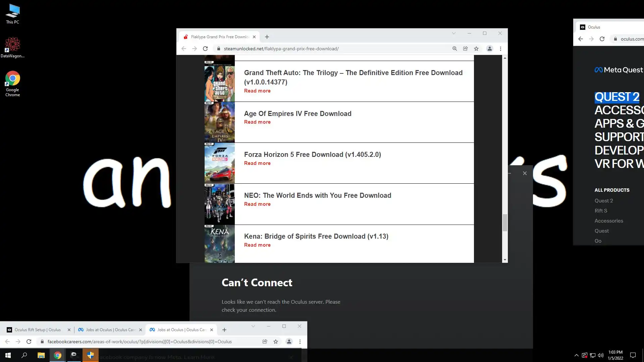Click Kena Bridge of Spirits thumbnail
The width and height of the screenshot is (644, 362).
(219, 244)
